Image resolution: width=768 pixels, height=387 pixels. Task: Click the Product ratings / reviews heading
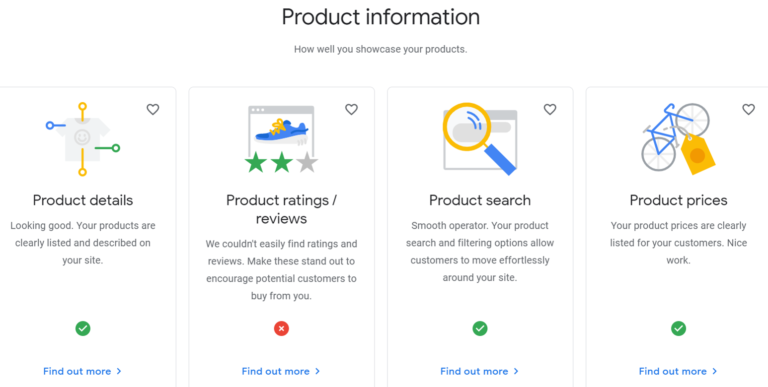pyautogui.click(x=281, y=209)
